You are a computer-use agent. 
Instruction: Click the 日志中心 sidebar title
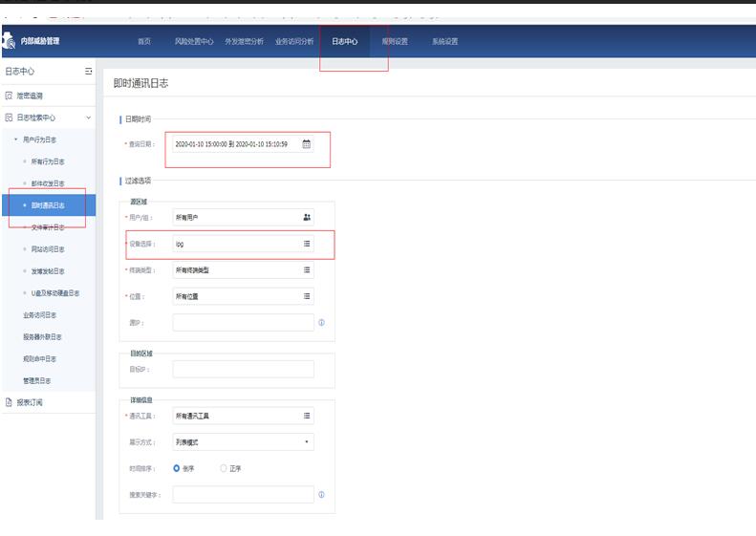(20, 72)
